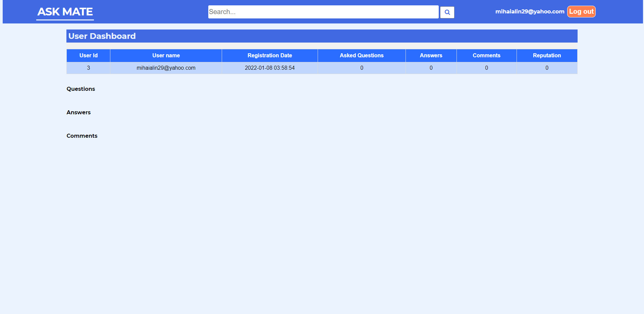Viewport: 644px width, 314px height.
Task: Expand the Questions section
Action: click(80, 89)
